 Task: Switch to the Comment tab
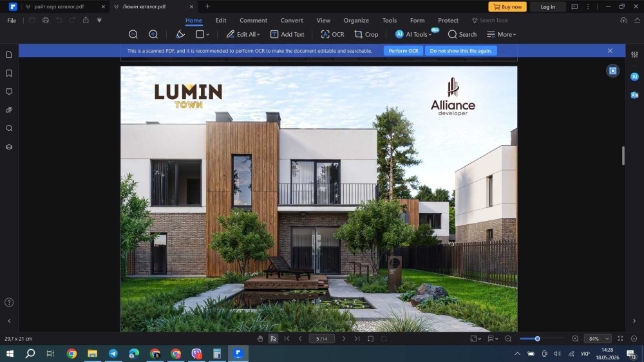coord(253,20)
